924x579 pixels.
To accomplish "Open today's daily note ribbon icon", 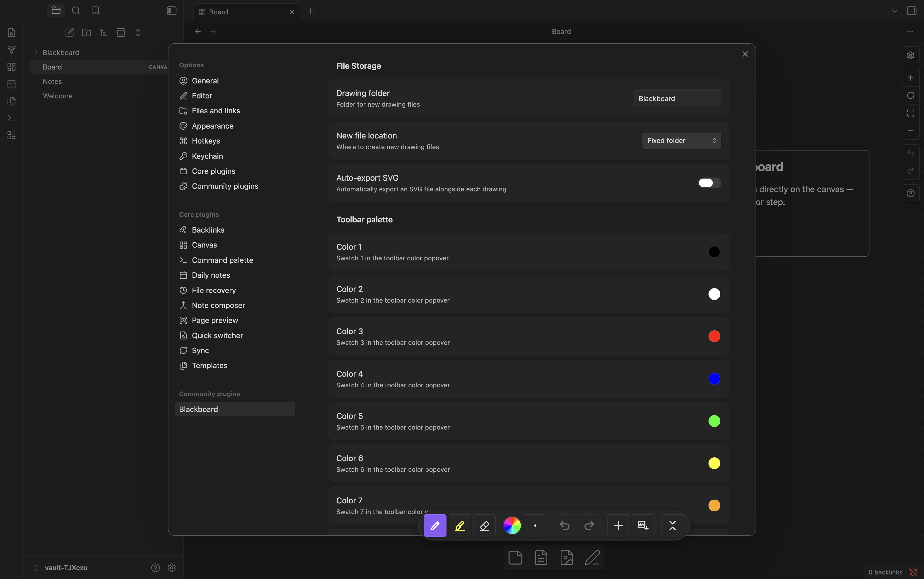I will pos(11,84).
